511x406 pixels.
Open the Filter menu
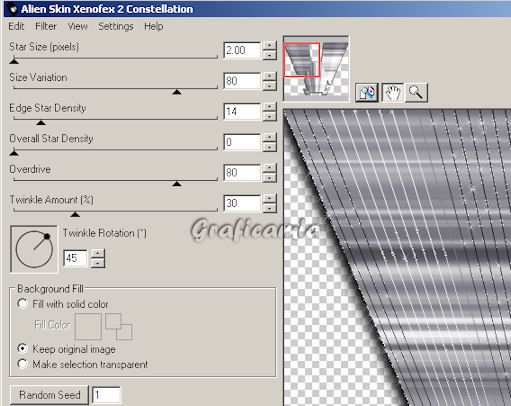46,26
